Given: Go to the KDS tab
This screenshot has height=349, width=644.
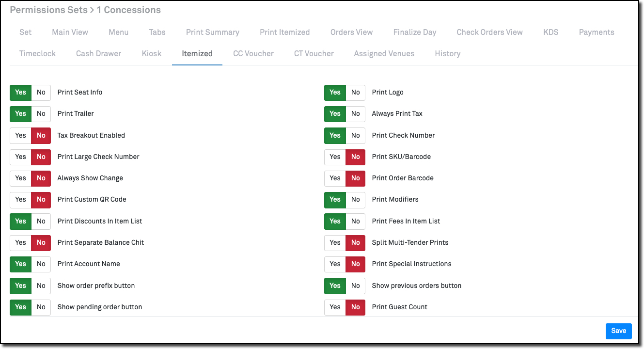Looking at the screenshot, I should (550, 32).
